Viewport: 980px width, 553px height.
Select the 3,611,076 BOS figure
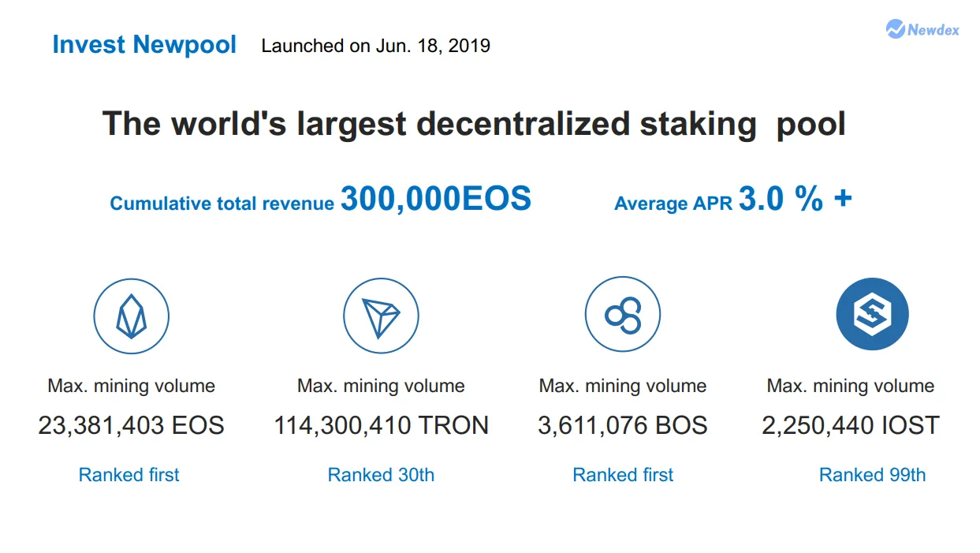click(623, 426)
